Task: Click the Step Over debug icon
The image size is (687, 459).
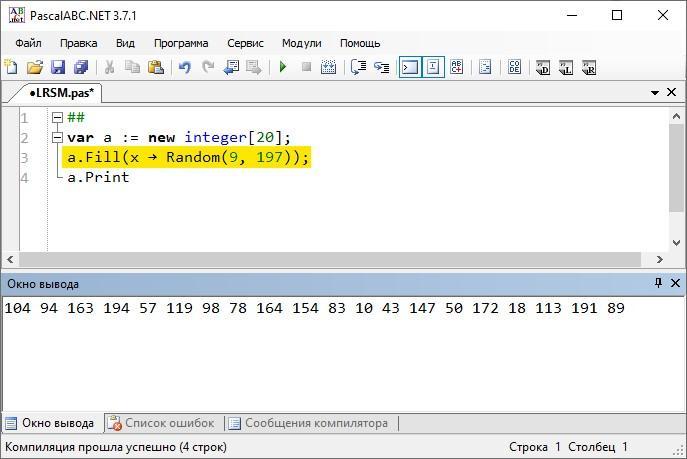Action: [358, 67]
